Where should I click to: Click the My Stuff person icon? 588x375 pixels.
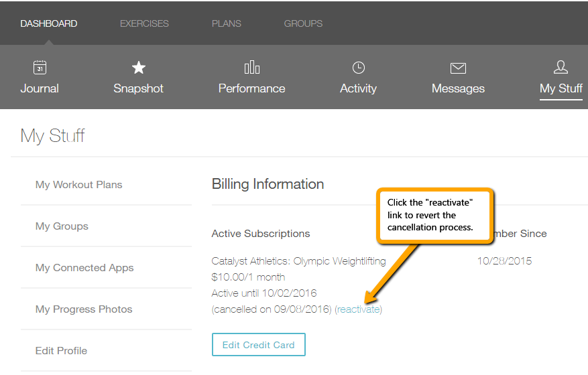[561, 67]
